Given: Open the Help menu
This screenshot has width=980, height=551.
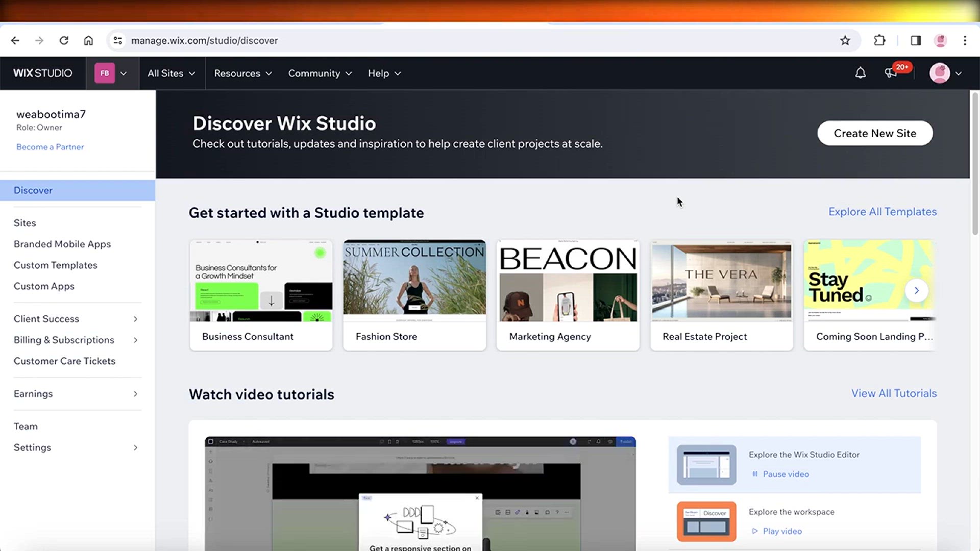Looking at the screenshot, I should pyautogui.click(x=384, y=73).
